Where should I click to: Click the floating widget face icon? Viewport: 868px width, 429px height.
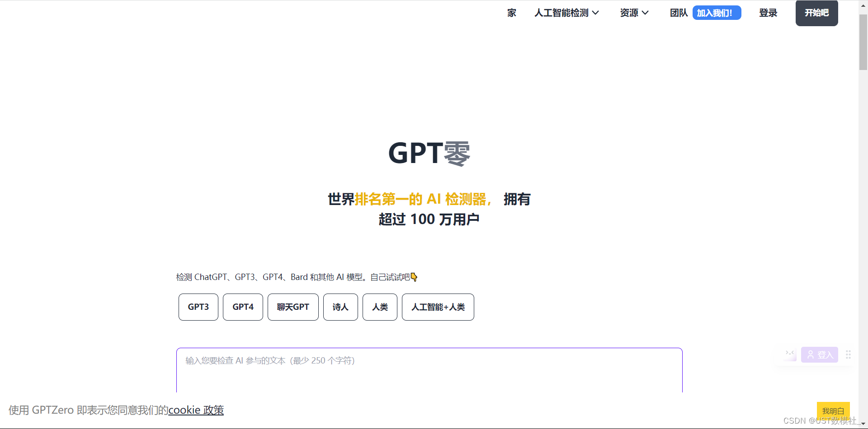[790, 354]
